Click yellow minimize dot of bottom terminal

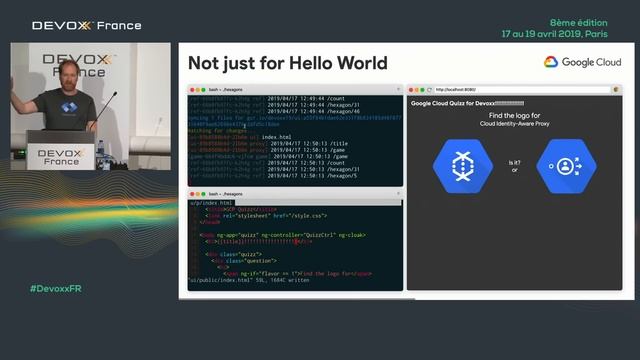pyautogui.click(x=198, y=194)
